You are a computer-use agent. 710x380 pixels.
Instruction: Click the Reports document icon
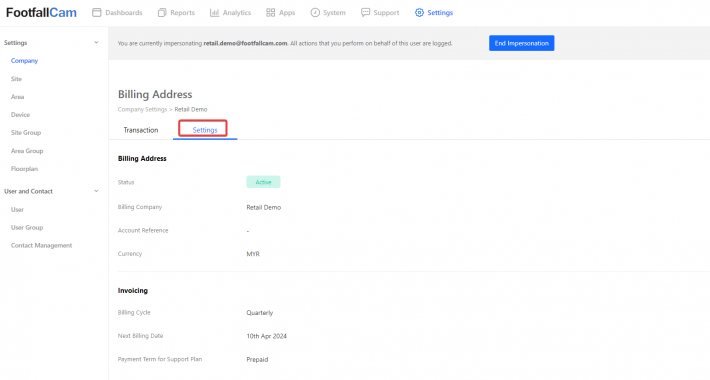tap(162, 13)
